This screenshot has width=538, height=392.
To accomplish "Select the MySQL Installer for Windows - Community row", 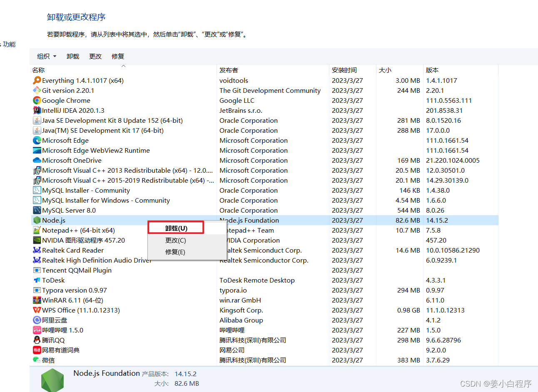I will (264, 200).
